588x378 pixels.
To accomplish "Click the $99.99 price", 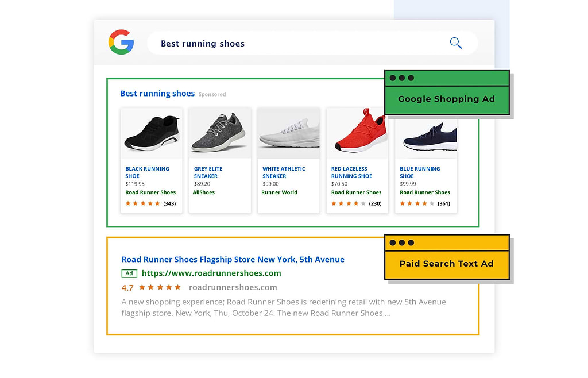I will coord(408,184).
